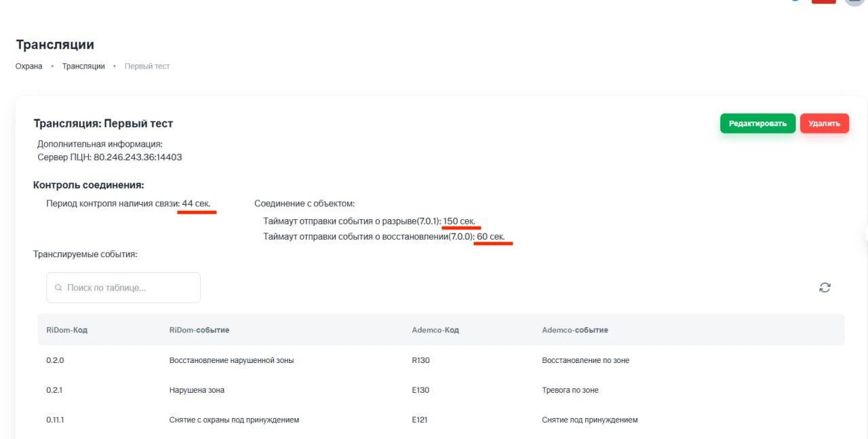
Task: Click into Поиск по таблице search field
Action: [129, 288]
